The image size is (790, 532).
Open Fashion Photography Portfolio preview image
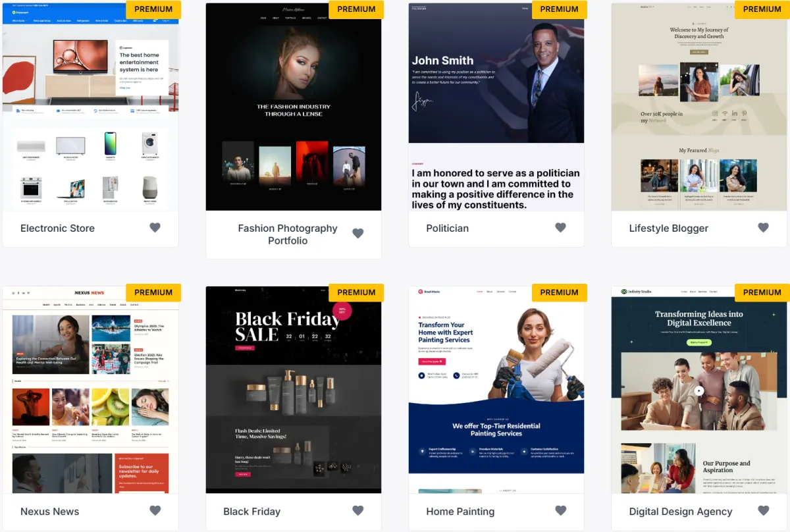pos(294,107)
